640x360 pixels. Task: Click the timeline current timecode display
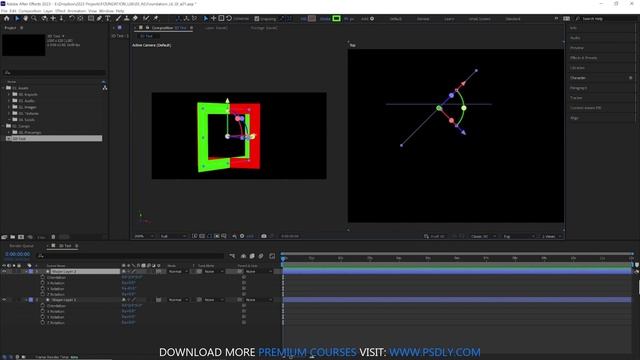17,254
